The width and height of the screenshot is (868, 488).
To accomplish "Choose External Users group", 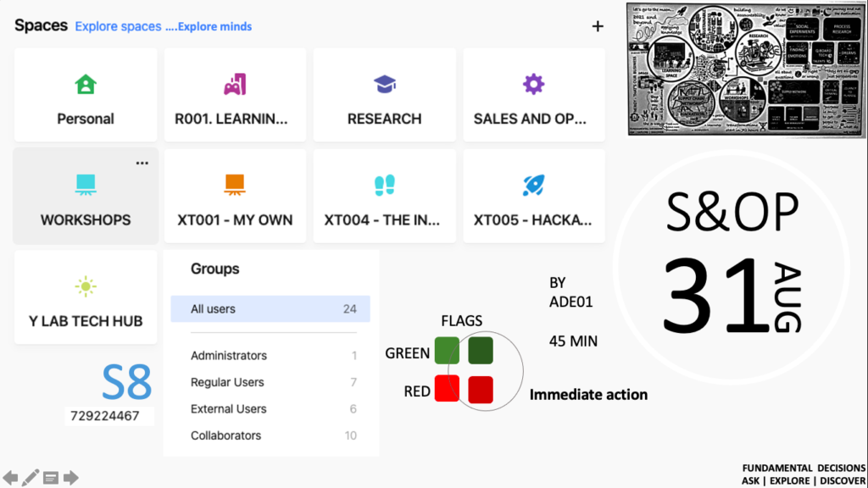I will [270, 409].
